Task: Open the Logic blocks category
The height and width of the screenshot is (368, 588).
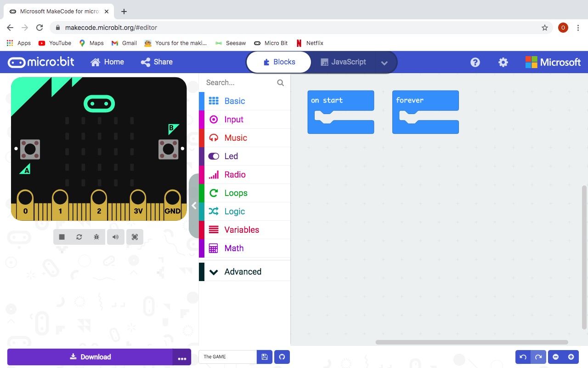Action: [244, 212]
